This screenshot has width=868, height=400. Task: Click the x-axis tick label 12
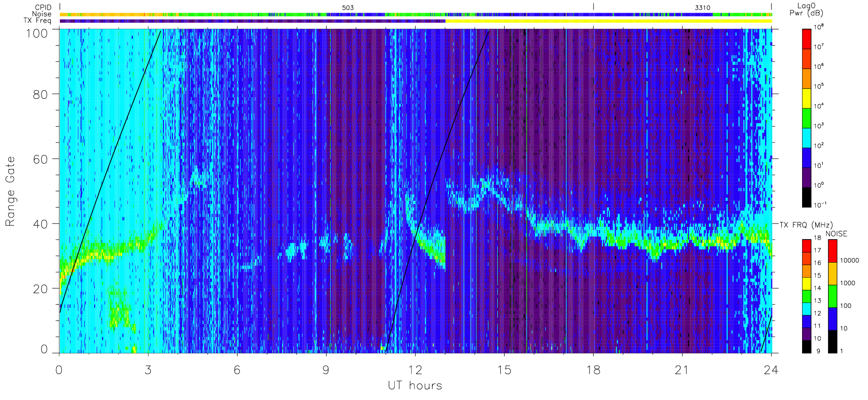point(415,370)
